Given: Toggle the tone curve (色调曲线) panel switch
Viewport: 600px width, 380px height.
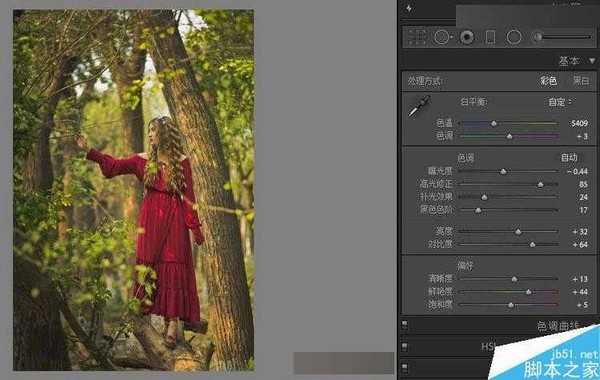Looking at the screenshot, I should coord(405,325).
